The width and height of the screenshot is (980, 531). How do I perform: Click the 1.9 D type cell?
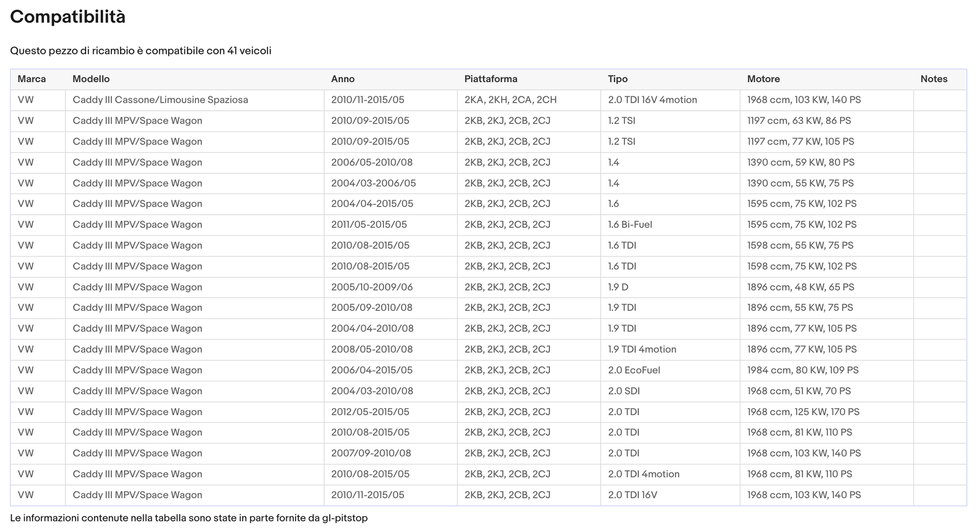coord(670,287)
